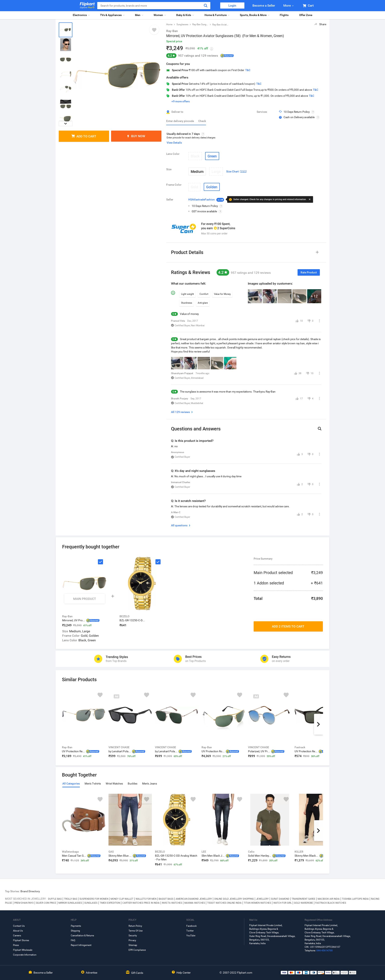Expand the Product Details section
Image resolution: width=385 pixels, height=980 pixels.
click(x=317, y=252)
